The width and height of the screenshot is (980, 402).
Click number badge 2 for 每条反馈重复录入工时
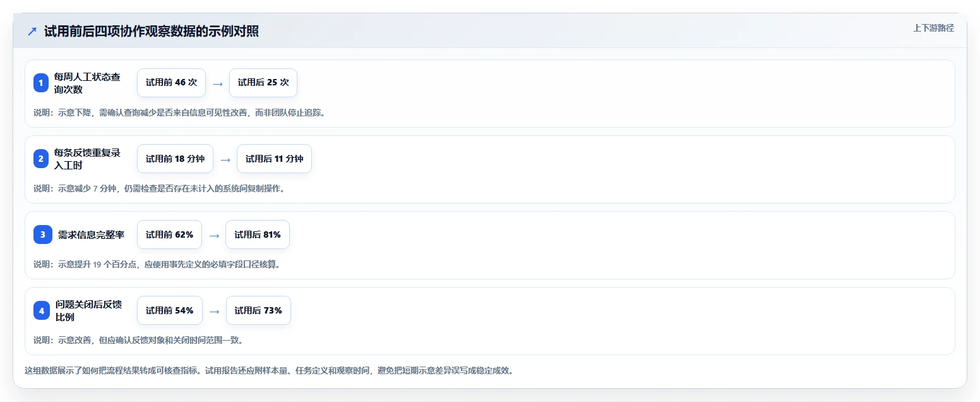(41, 159)
